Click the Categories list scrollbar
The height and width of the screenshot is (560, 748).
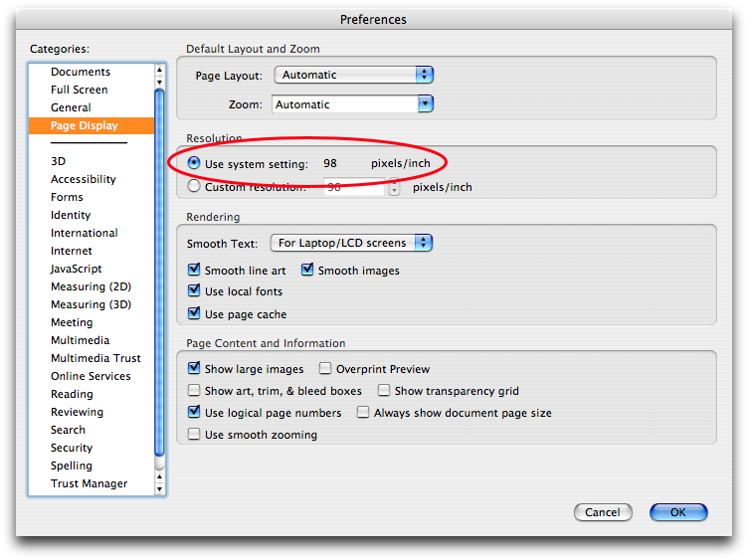point(159,279)
